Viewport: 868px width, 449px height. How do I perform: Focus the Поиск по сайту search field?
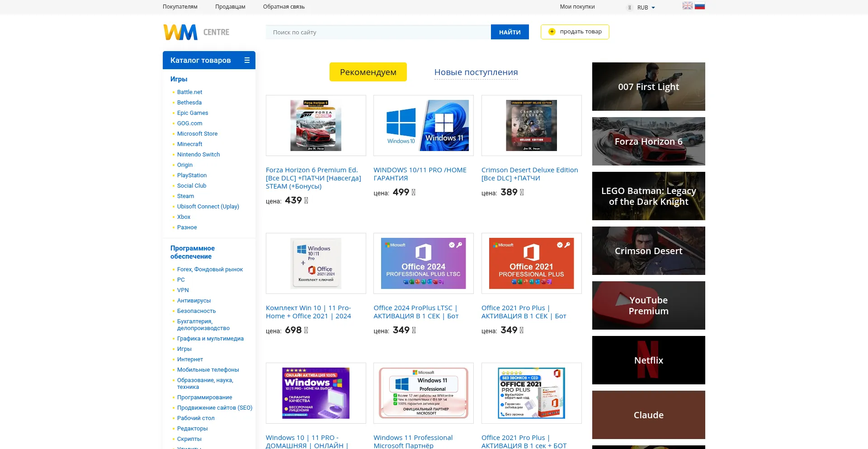pyautogui.click(x=378, y=32)
